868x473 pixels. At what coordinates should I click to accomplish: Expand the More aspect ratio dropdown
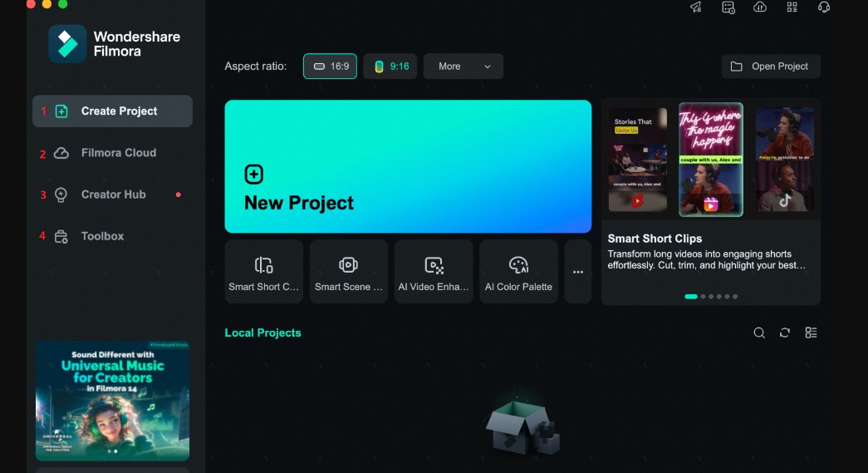tap(463, 67)
